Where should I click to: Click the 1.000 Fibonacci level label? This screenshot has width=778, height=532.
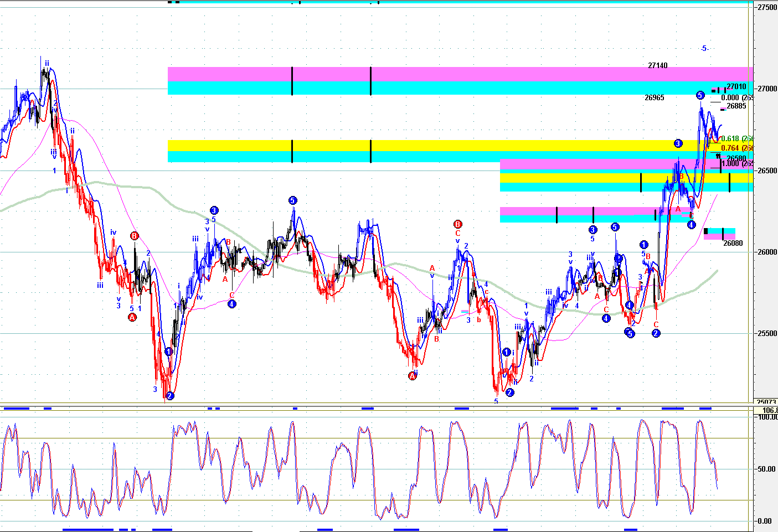click(737, 164)
